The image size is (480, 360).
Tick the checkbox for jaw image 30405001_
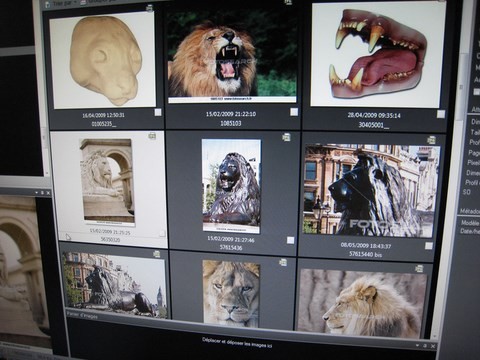click(x=441, y=114)
